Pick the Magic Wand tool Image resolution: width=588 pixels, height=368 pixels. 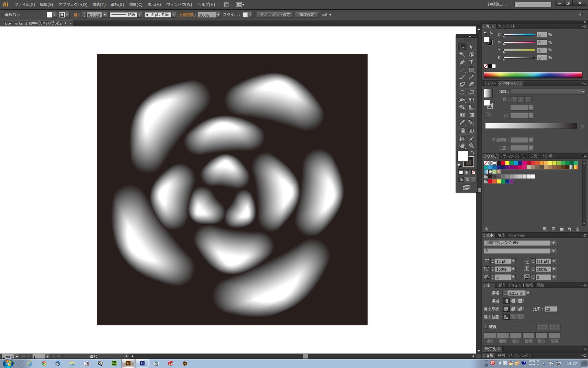[x=462, y=54]
